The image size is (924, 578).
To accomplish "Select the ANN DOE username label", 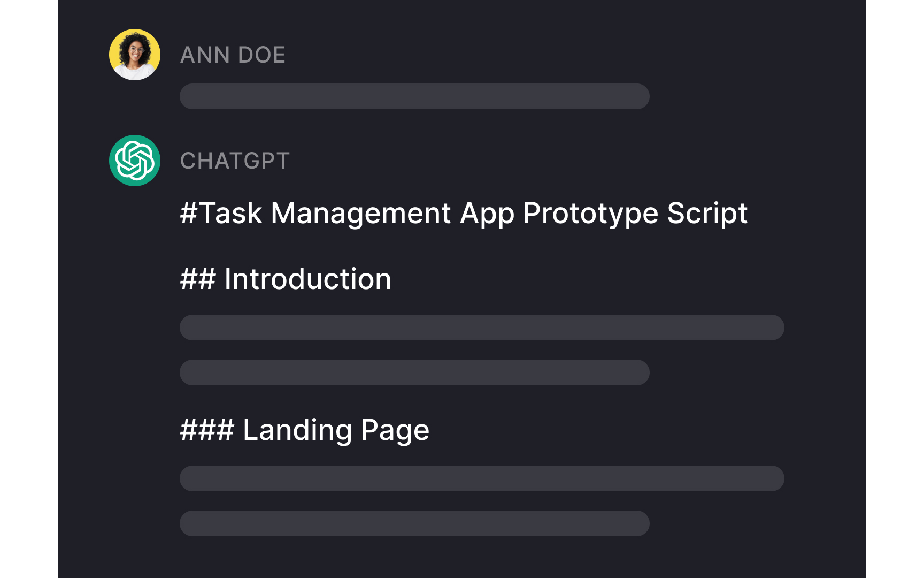I will [x=233, y=55].
